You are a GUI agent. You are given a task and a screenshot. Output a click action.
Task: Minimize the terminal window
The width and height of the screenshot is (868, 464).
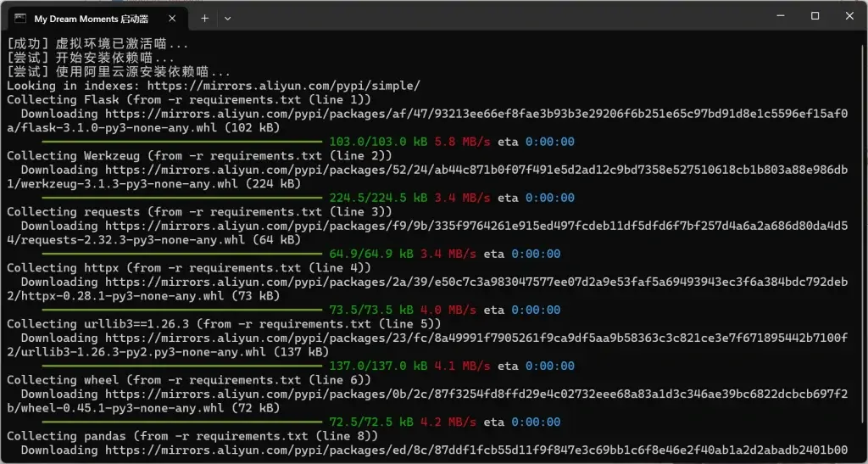pyautogui.click(x=776, y=16)
